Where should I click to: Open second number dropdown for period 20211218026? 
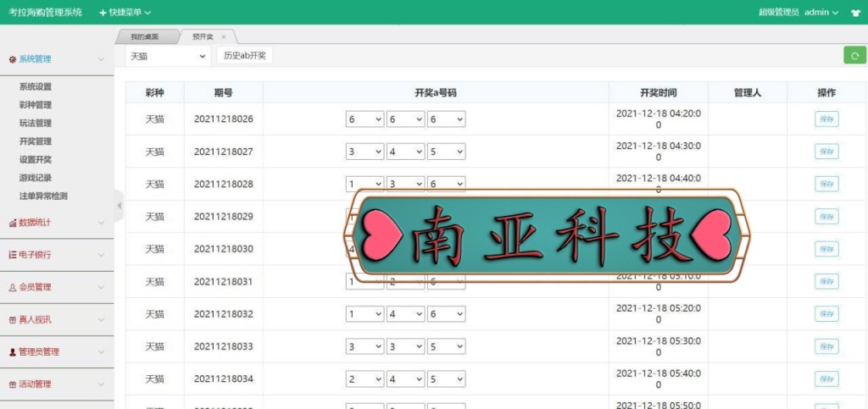(x=405, y=119)
